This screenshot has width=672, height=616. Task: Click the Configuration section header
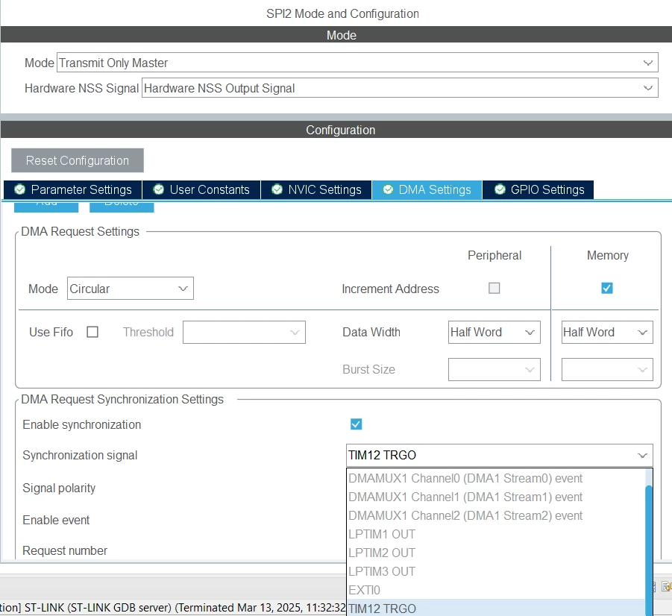[x=336, y=130]
